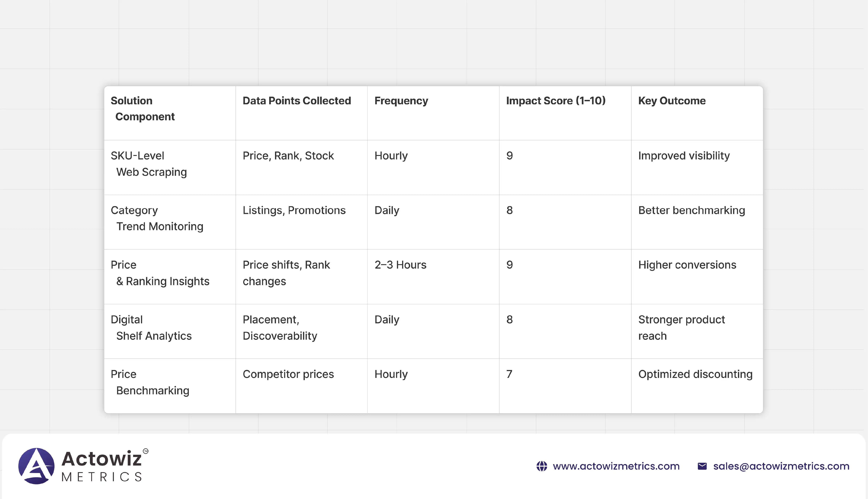Click the Key Outcome column header

tap(671, 101)
